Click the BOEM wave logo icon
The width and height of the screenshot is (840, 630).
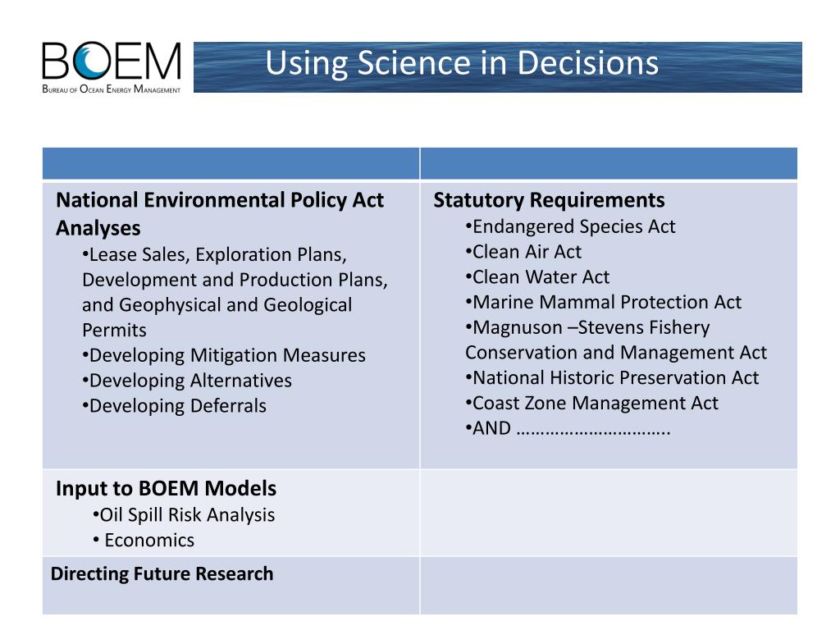(x=92, y=61)
